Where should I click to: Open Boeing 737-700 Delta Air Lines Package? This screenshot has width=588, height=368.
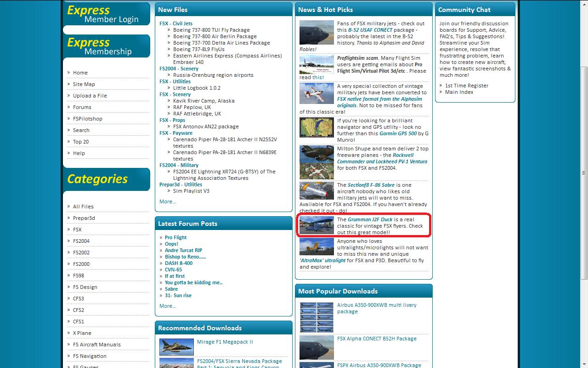click(x=221, y=43)
